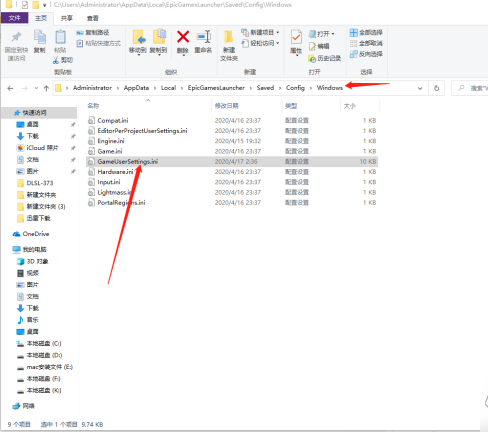Click the Copy icon in ribbon
This screenshot has height=432, width=488.
coord(40,37)
